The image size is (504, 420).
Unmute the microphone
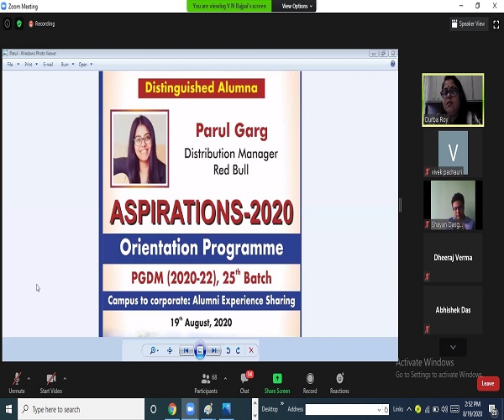point(17,383)
